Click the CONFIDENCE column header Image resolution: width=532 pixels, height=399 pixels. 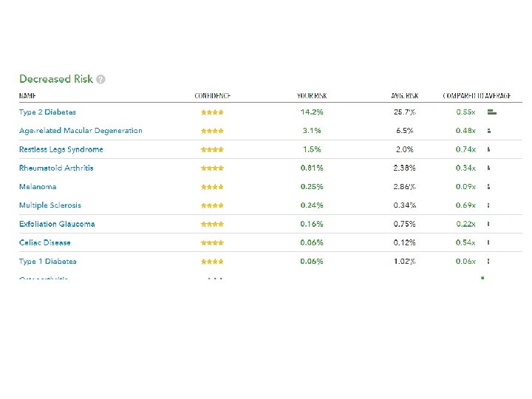(213, 95)
